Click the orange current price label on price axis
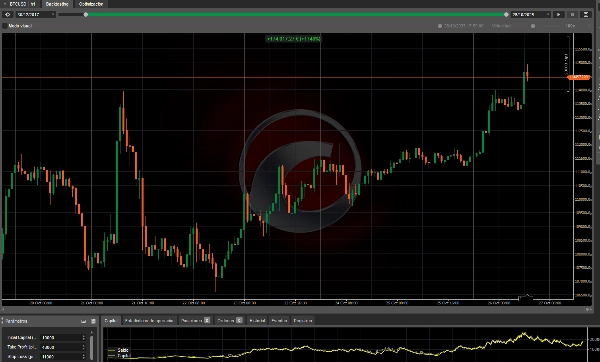The width and height of the screenshot is (600, 362). (x=579, y=77)
